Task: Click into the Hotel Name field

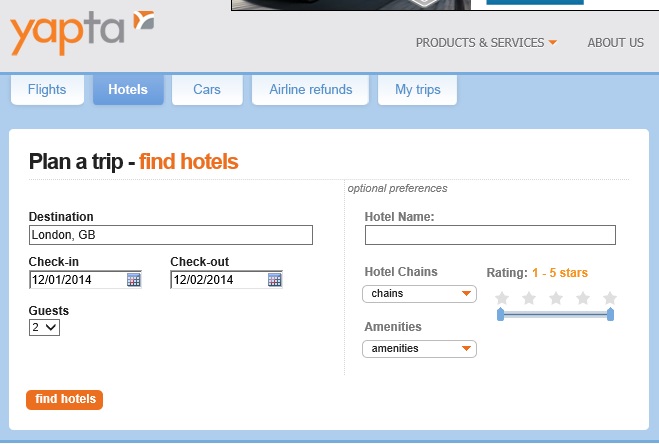Action: [x=490, y=235]
